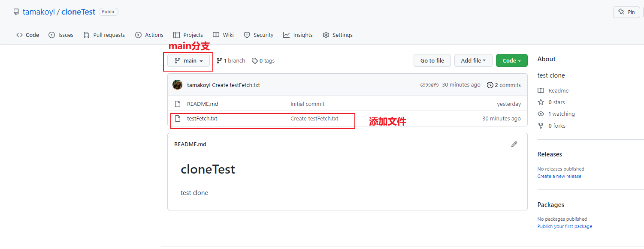Viewport: 644px width, 249px height.
Task: Click 30 minutes ago in commit bar
Action: click(461, 85)
